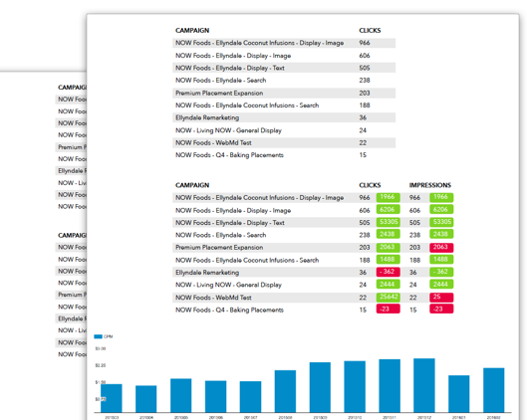Click the red -23 badge in Impressions column
The height and width of the screenshot is (420, 527).
441,309
